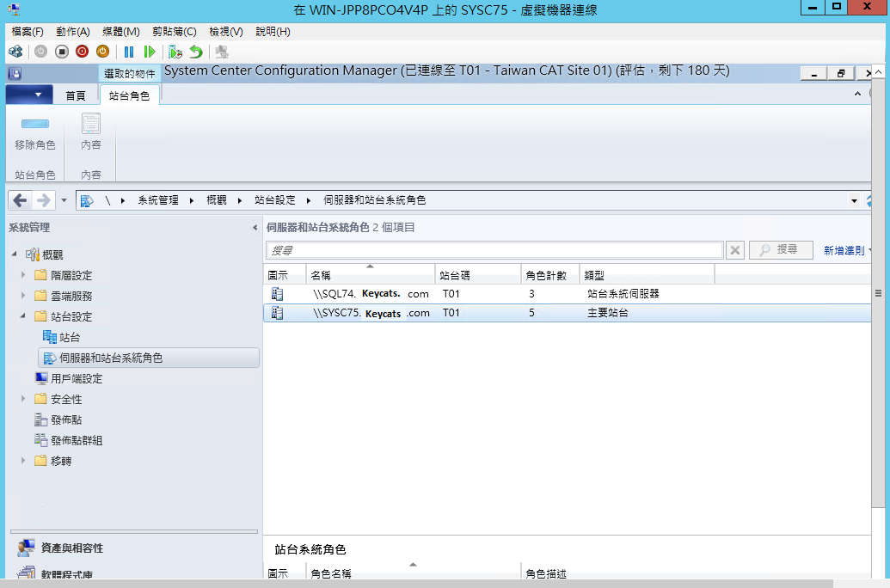Click the green Reset VM icon
Image resolution: width=890 pixels, height=588 pixels.
coord(150,52)
